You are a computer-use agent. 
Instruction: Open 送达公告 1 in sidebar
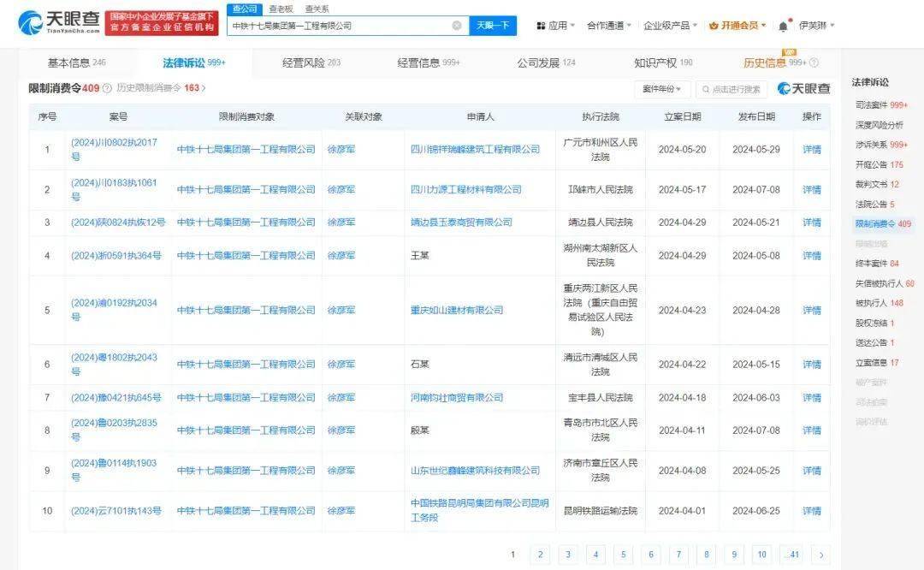(x=874, y=342)
